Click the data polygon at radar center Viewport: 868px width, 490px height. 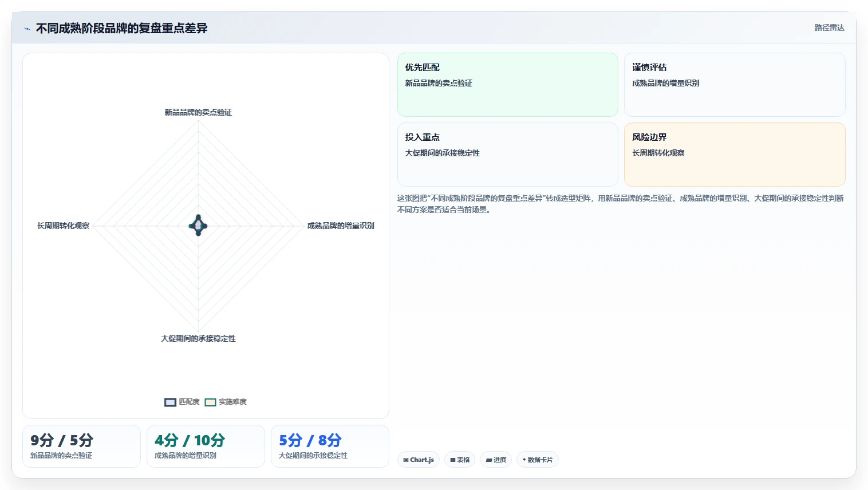point(198,226)
